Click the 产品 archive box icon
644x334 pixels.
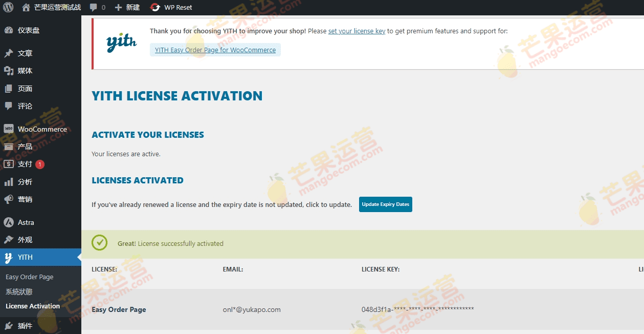[x=9, y=147]
